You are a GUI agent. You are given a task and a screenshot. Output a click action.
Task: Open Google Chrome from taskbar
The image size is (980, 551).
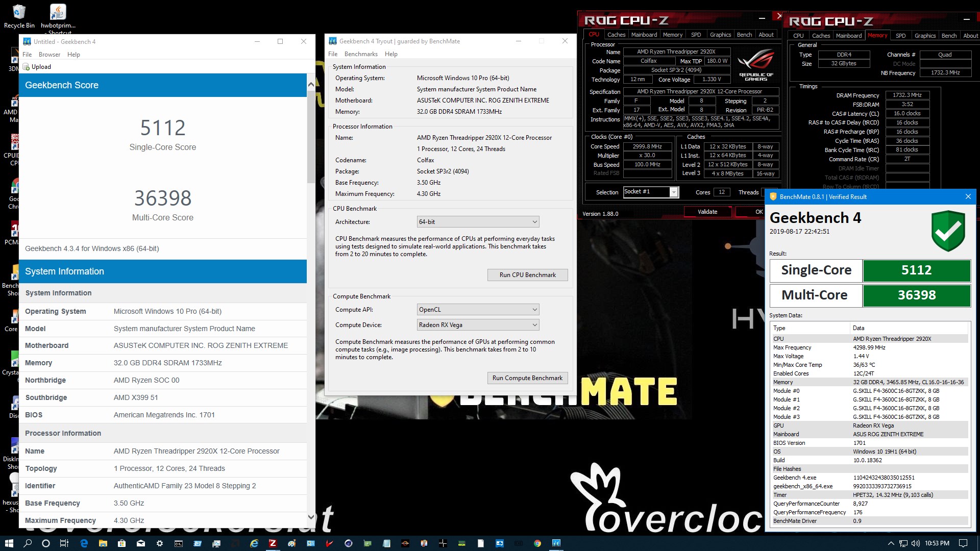coord(537,543)
